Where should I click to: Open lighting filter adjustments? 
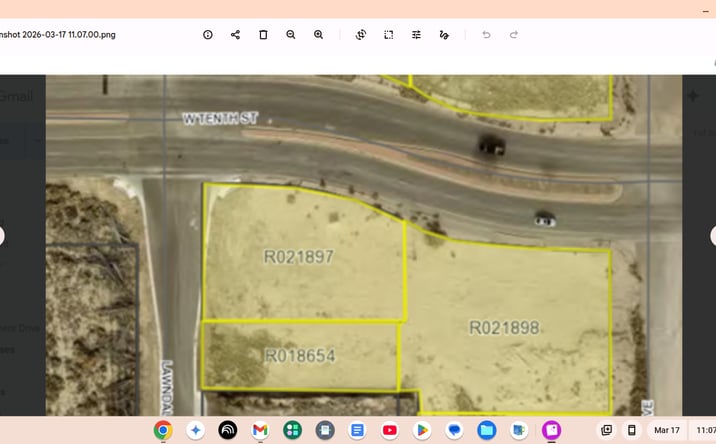[x=416, y=35]
